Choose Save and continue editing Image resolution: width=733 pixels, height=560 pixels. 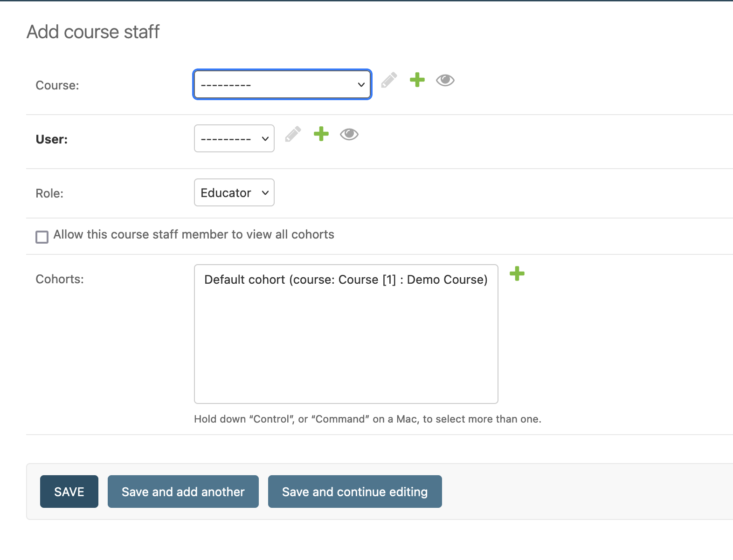point(355,492)
